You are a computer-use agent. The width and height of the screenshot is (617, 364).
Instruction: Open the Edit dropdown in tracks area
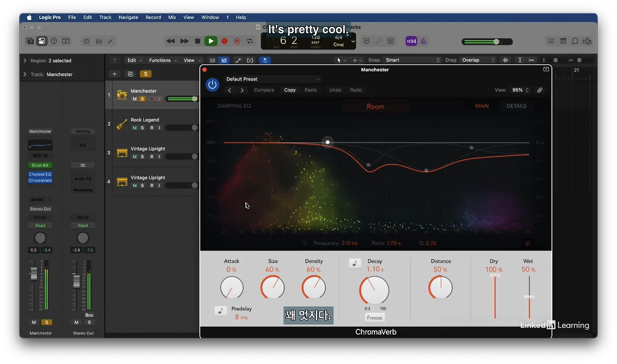coord(134,60)
